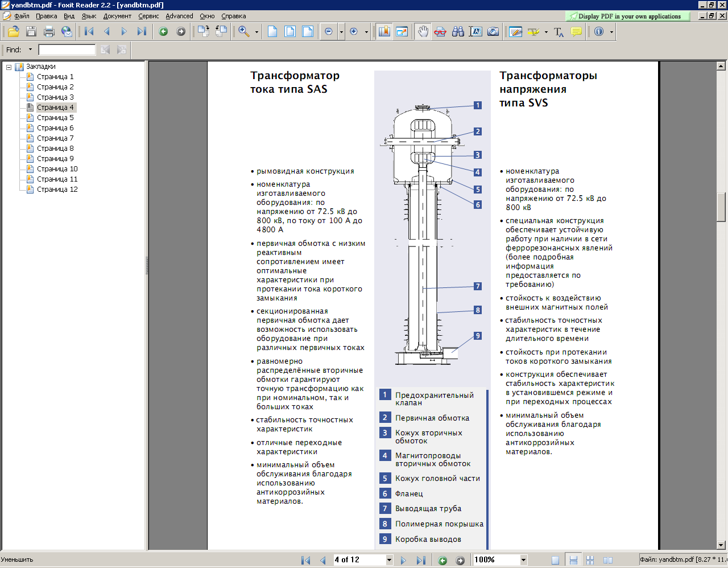Select the Highlight text tool
This screenshot has width=728, height=568.
(533, 32)
